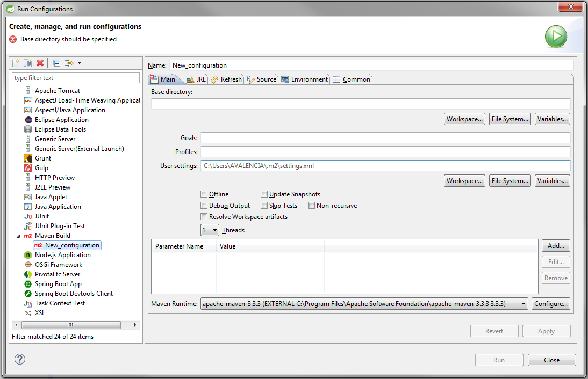588x379 pixels.
Task: Click the Apache Tomcat icon in tree
Action: [x=28, y=91]
